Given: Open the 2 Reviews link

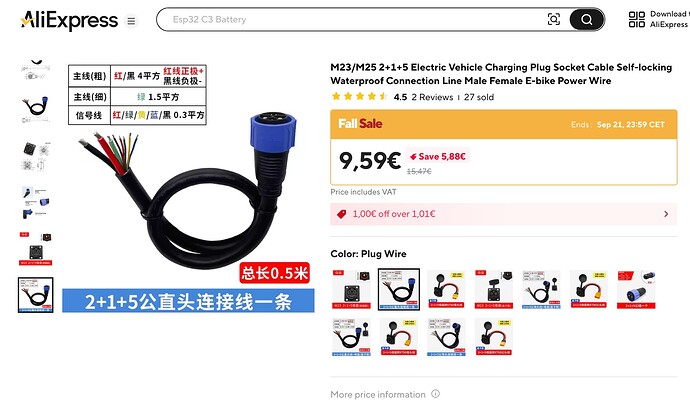Looking at the screenshot, I should coord(432,97).
